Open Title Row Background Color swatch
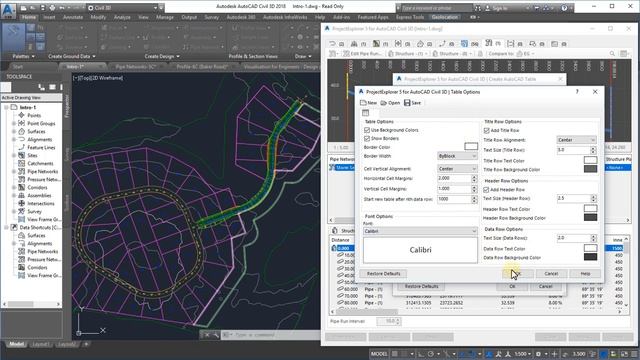Viewport: 640px width, 360px height. (591, 169)
